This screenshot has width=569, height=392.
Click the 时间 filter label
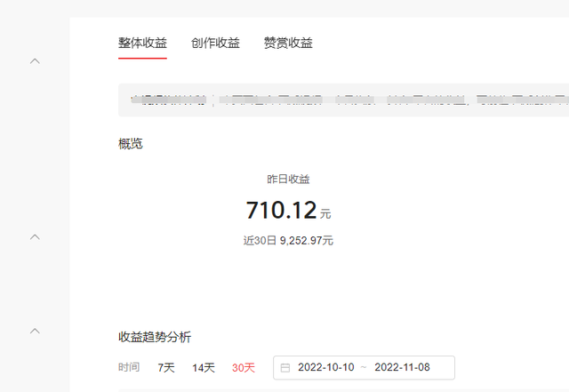point(129,368)
